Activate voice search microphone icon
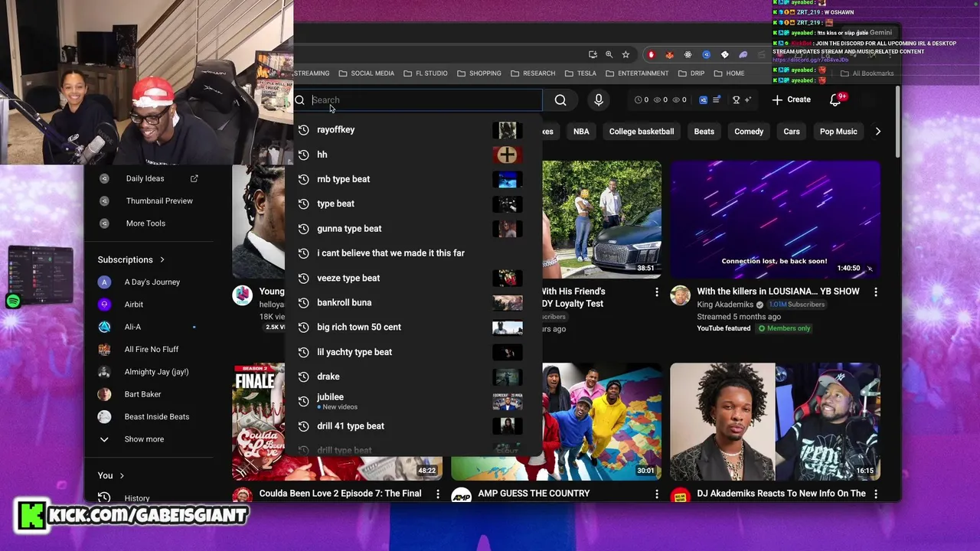 599,100
